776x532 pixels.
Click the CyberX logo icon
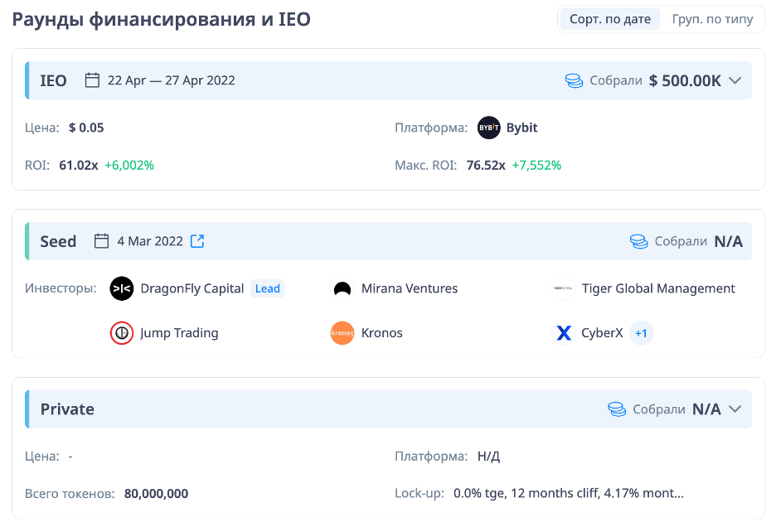tap(563, 333)
